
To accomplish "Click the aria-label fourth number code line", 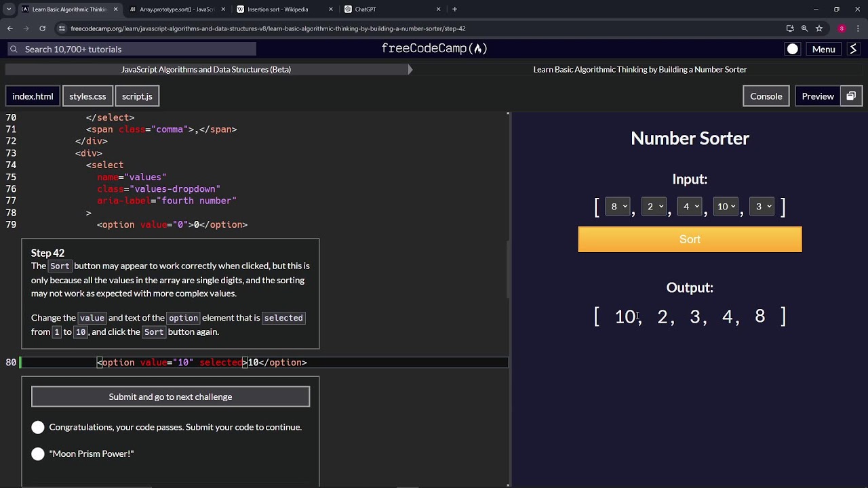I will tap(167, 201).
